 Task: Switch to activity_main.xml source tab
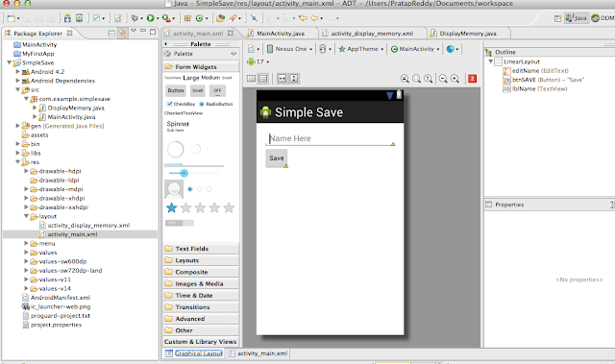(x=258, y=353)
